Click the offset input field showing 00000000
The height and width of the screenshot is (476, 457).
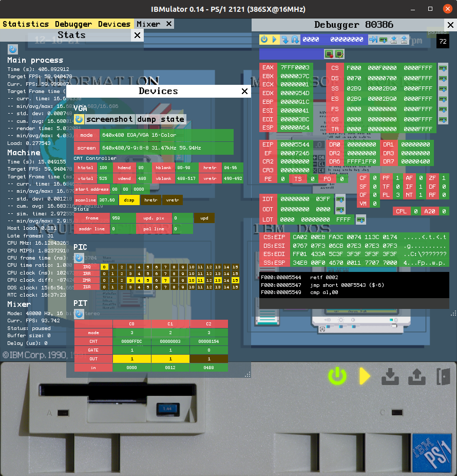click(347, 40)
